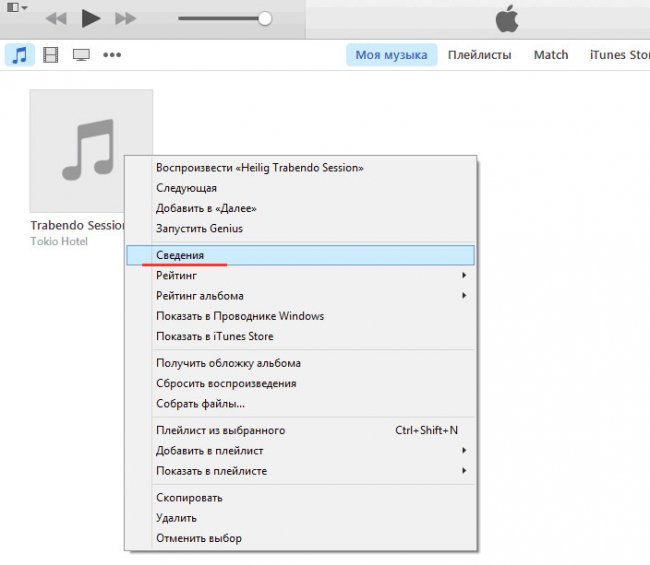This screenshot has width=650, height=565.
Task: Choose Получить обложку альбома
Action: pyautogui.click(x=228, y=363)
